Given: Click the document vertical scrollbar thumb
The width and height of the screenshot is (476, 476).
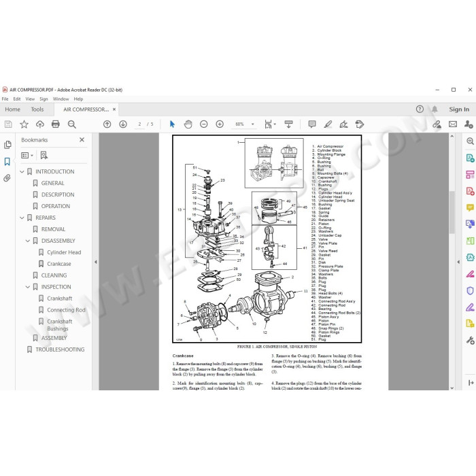Looking at the screenshot, I should click(x=452, y=212).
